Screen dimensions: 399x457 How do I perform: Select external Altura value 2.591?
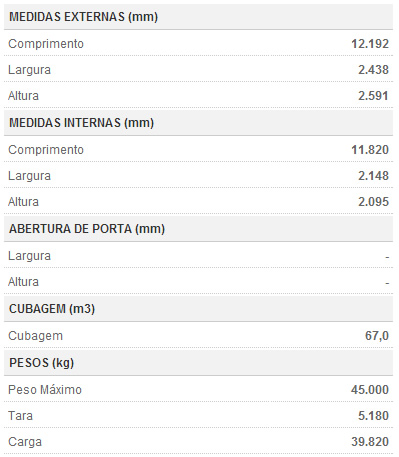[x=373, y=96]
